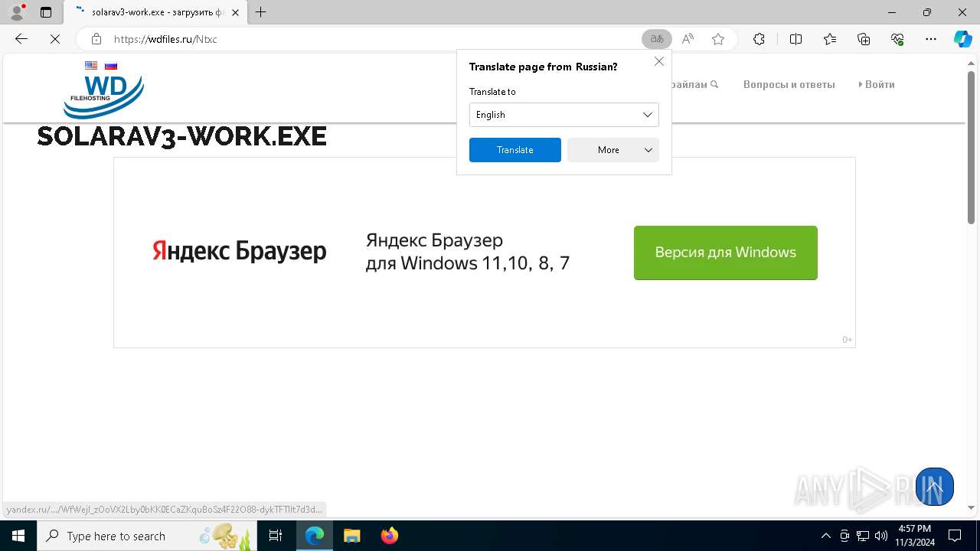Open Task View on taskbar

point(276,536)
